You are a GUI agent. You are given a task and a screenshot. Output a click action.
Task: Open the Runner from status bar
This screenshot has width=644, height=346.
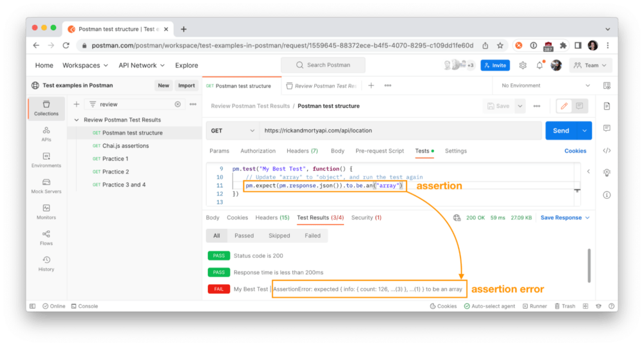[x=535, y=306]
